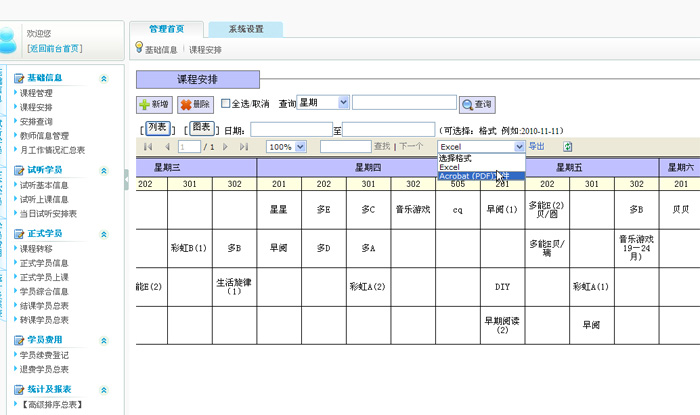
Task: Go to the first report page
Action: (x=149, y=147)
